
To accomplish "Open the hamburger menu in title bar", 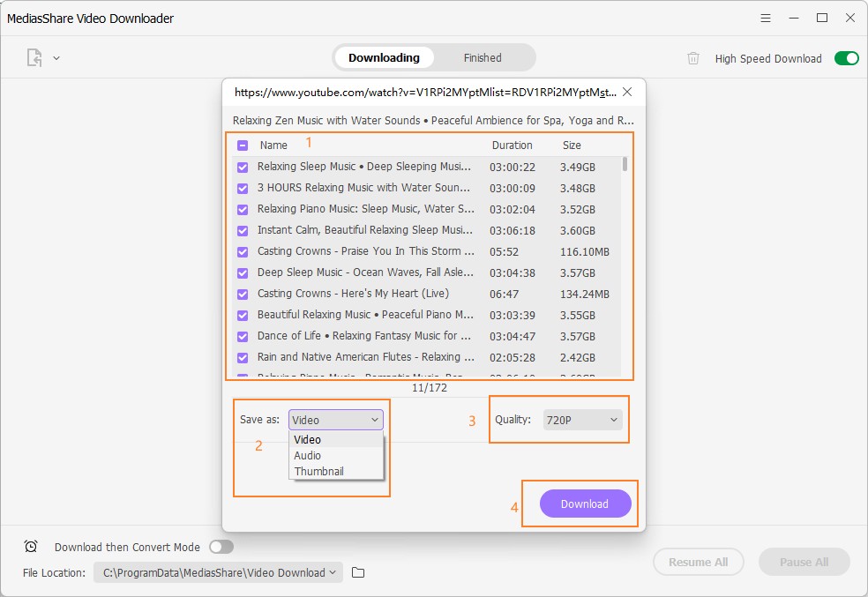I will 766,18.
